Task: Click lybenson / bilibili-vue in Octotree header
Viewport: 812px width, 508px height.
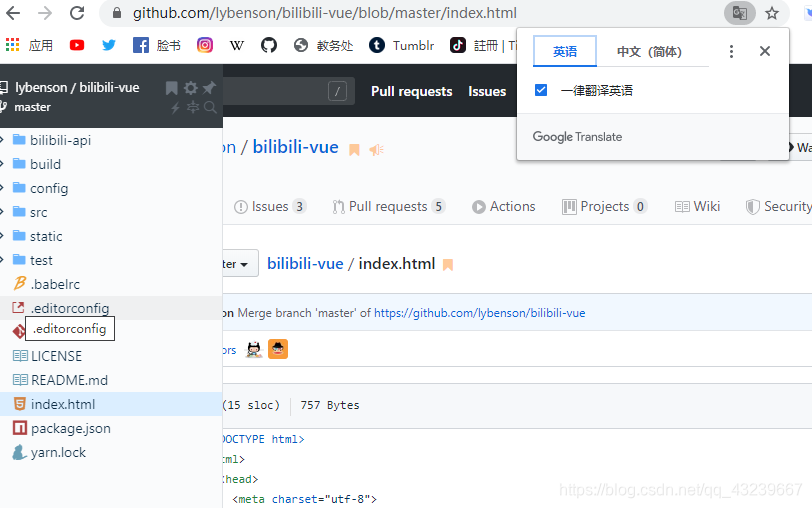Action: pos(77,87)
